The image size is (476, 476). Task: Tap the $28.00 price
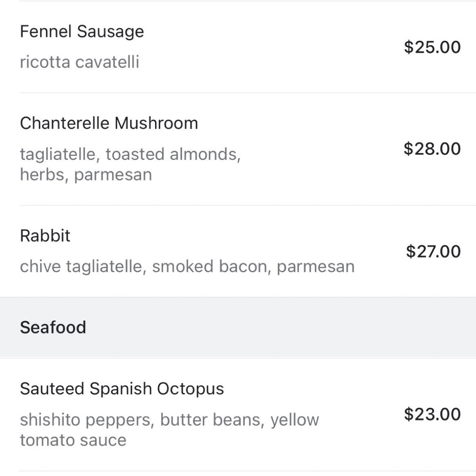[x=432, y=149]
